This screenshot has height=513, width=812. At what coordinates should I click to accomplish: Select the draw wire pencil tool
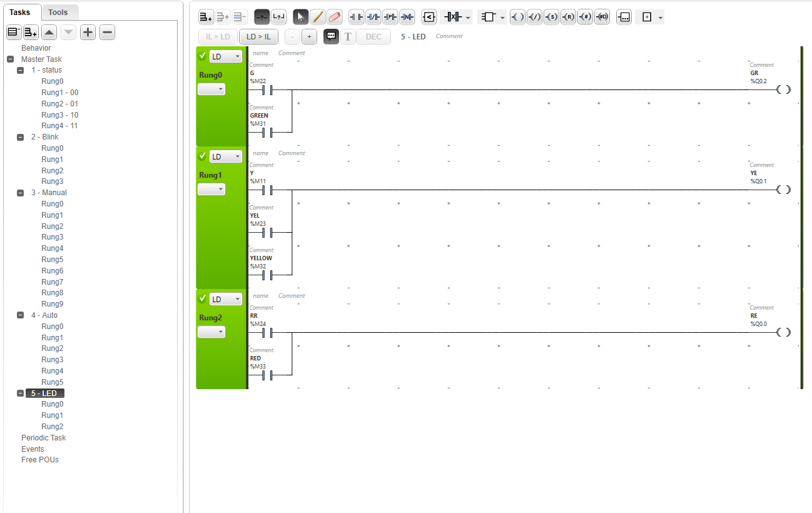pyautogui.click(x=318, y=17)
